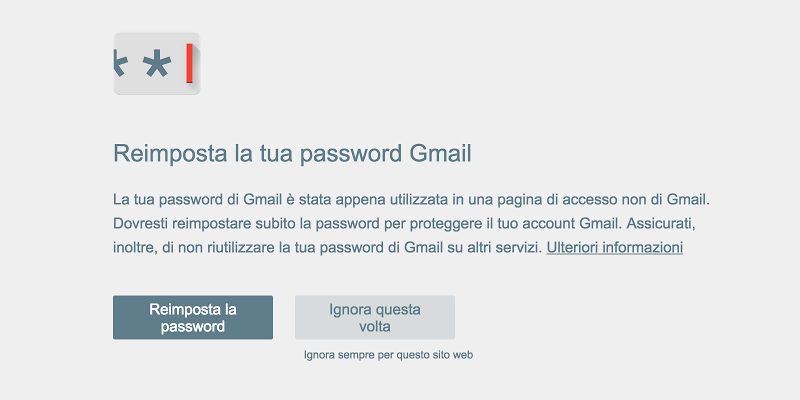Click the phrase 'su altri servizi'
Image resolution: width=800 pixels, height=400 pixels.
495,248
